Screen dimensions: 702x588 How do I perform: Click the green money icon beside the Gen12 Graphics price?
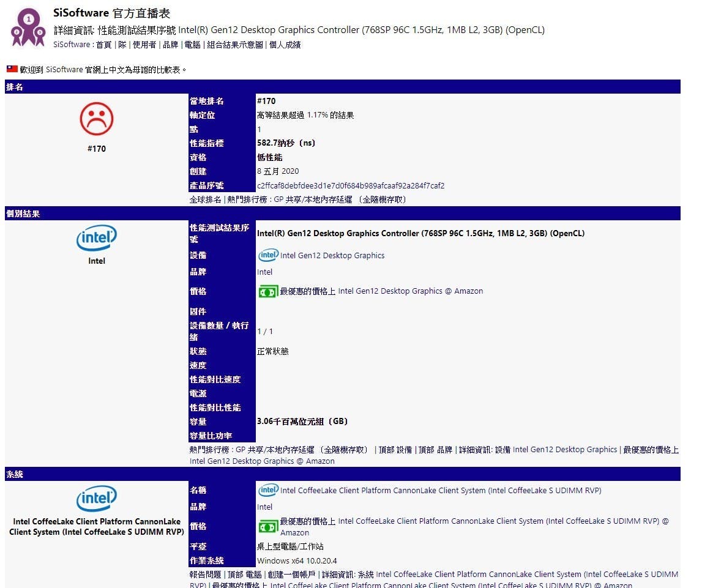267,292
